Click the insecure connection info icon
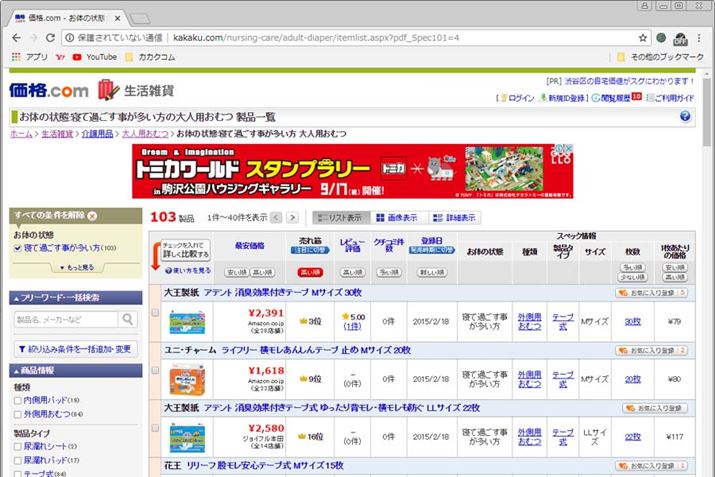Image resolution: width=715 pixels, height=477 pixels. (69, 38)
